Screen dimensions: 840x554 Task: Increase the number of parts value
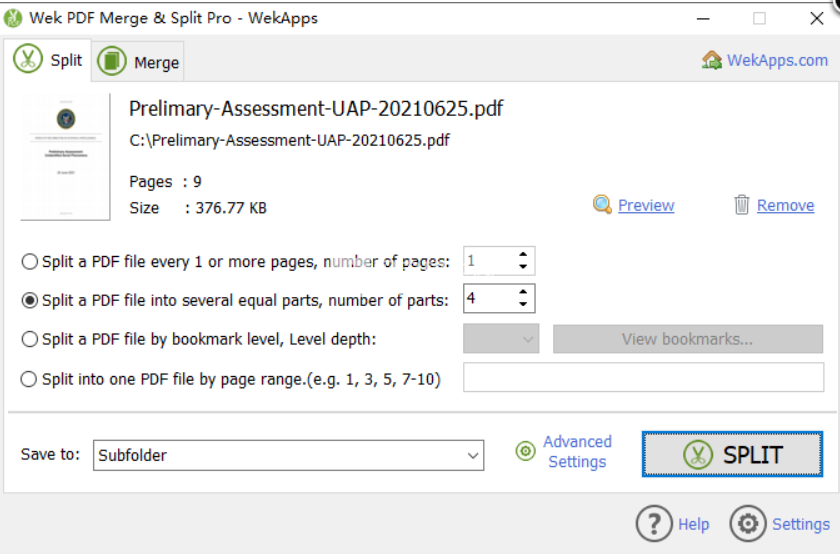(523, 293)
